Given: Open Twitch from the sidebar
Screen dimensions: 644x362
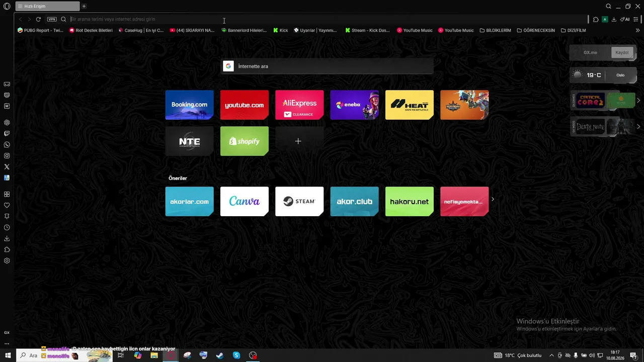Looking at the screenshot, I should tap(7, 134).
